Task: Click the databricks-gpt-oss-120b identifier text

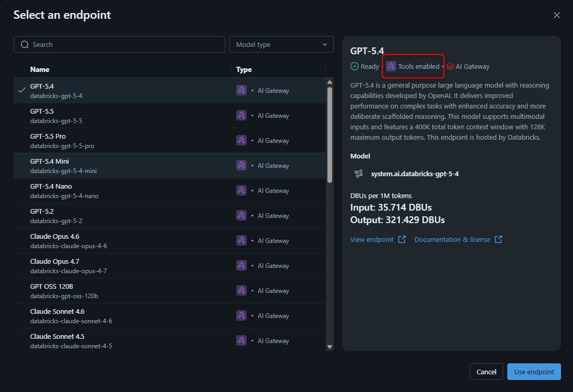Action: 64,296
